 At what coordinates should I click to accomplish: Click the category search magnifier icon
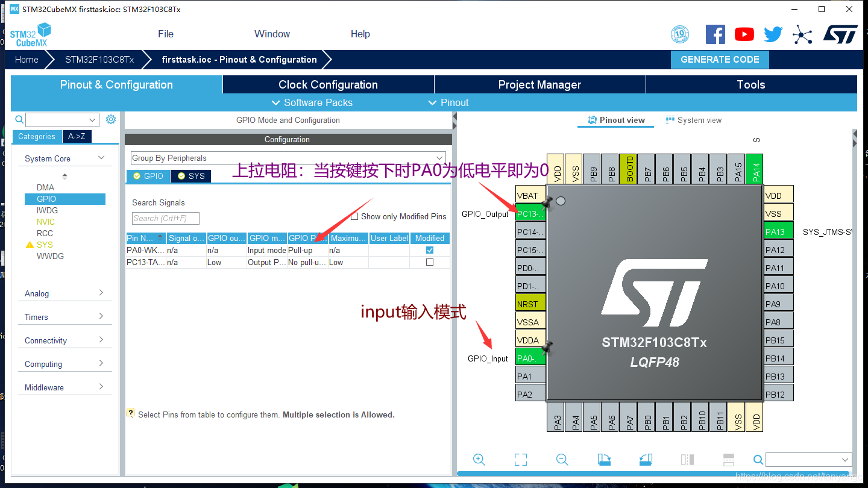[x=19, y=119]
